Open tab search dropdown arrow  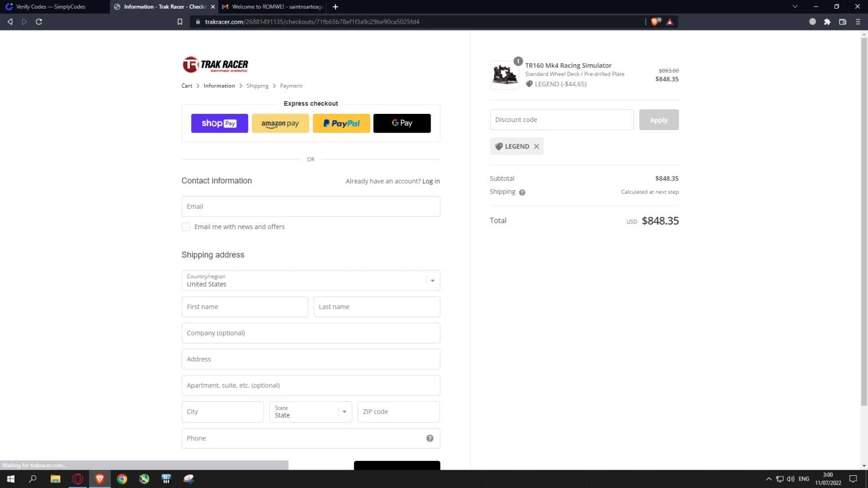[x=795, y=7]
